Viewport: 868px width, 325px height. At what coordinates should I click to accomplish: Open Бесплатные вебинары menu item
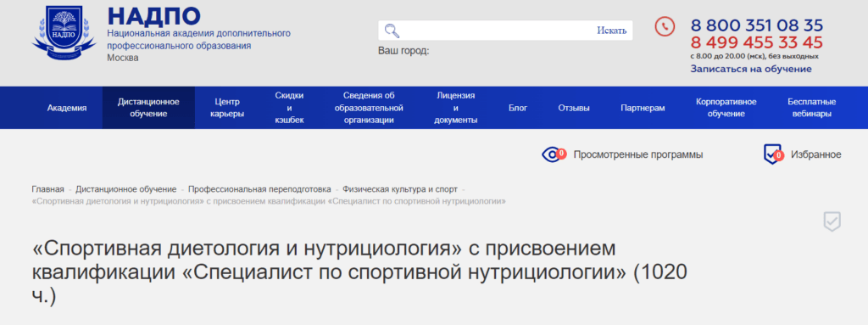click(811, 108)
